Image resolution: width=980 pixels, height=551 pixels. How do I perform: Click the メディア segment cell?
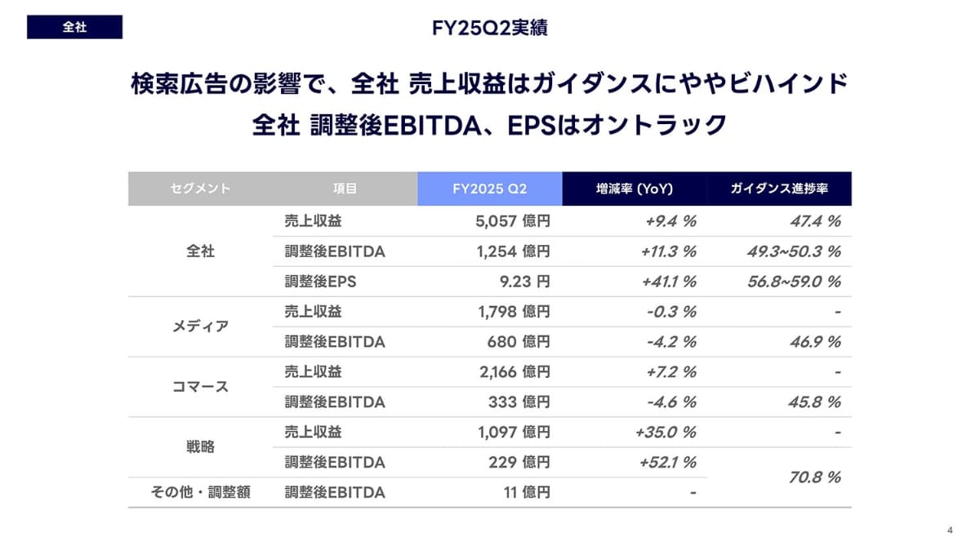(201, 327)
